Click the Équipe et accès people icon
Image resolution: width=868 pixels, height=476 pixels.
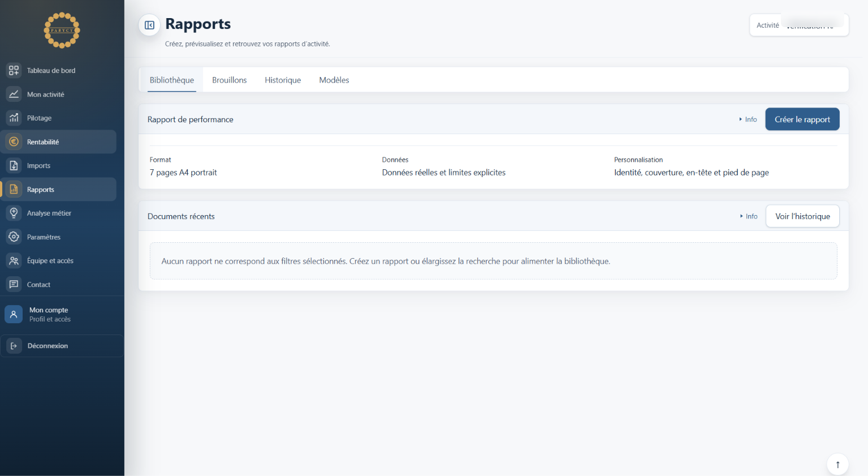tap(14, 260)
